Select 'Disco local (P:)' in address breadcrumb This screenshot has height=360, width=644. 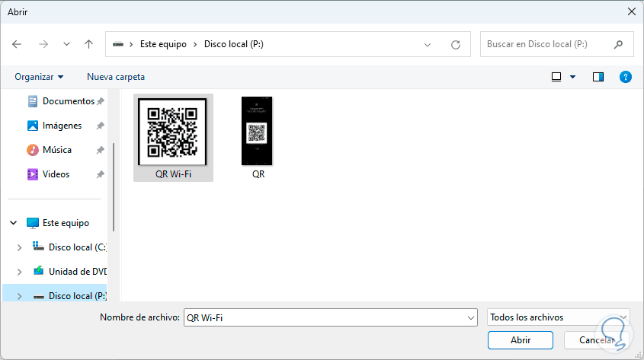click(234, 44)
